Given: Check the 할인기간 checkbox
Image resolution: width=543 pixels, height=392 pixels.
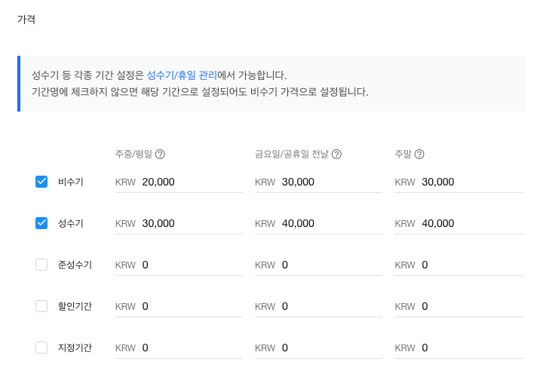Looking at the screenshot, I should point(41,306).
